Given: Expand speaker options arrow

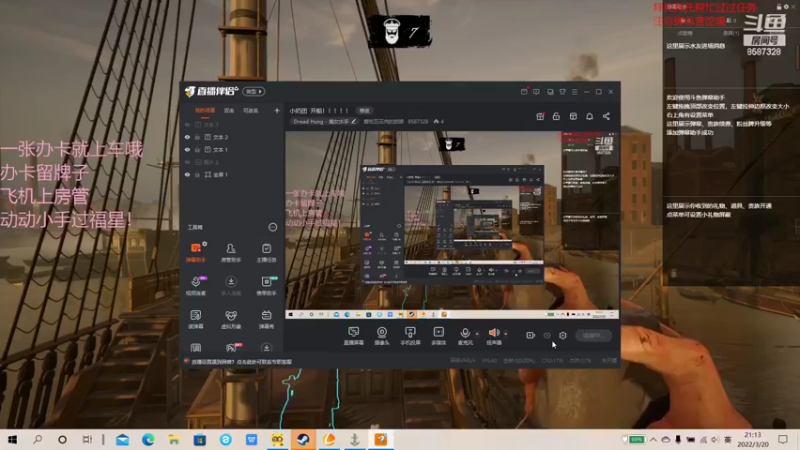Looking at the screenshot, I should 506,334.
